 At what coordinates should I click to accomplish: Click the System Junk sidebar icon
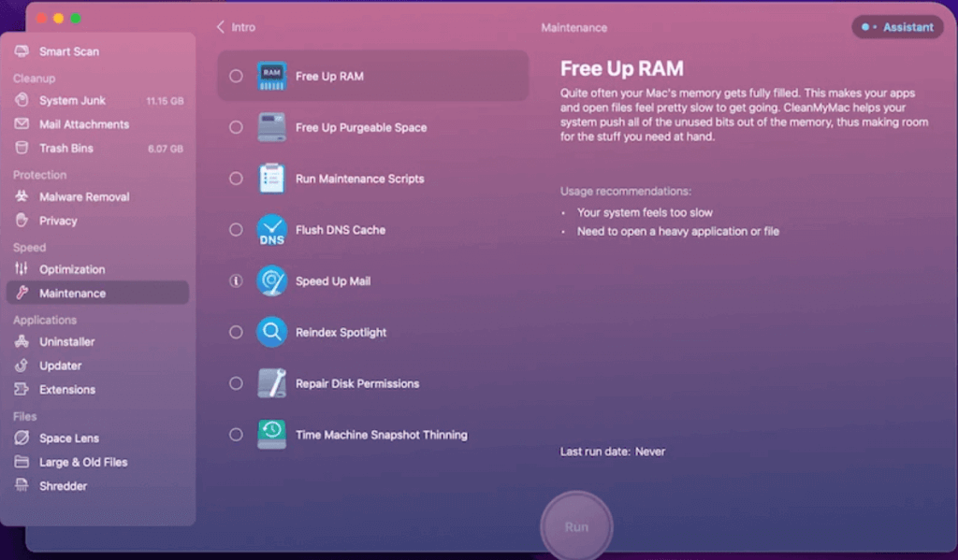22,100
